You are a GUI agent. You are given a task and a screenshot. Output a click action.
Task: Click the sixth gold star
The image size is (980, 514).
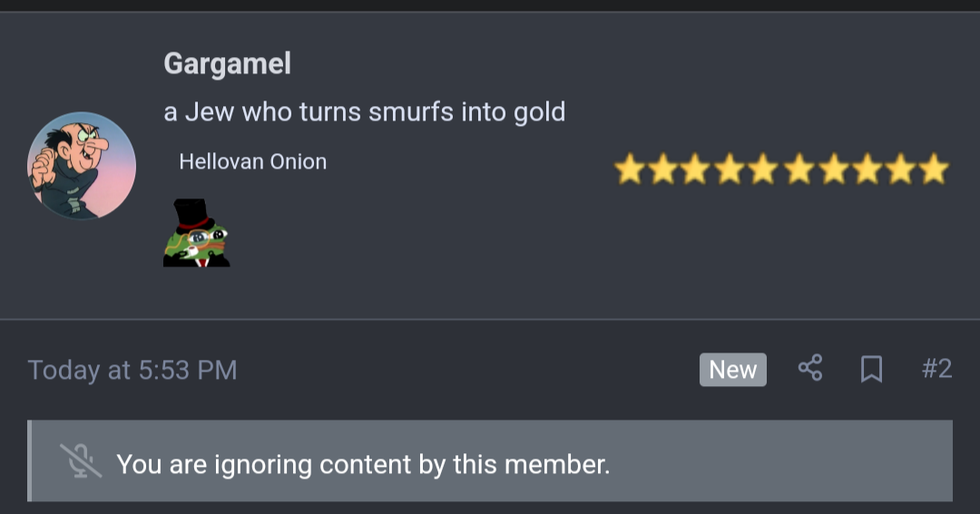(x=799, y=170)
